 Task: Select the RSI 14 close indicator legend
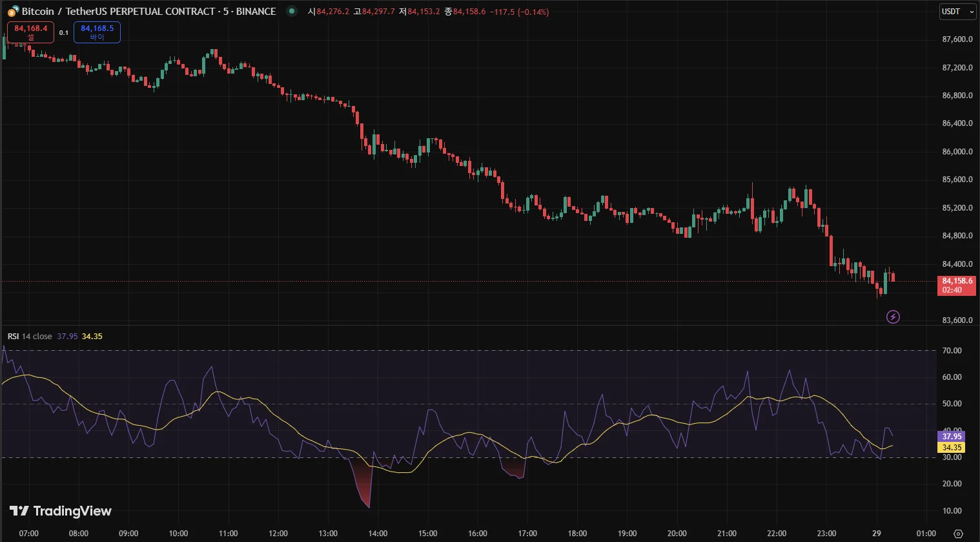pyautogui.click(x=30, y=337)
